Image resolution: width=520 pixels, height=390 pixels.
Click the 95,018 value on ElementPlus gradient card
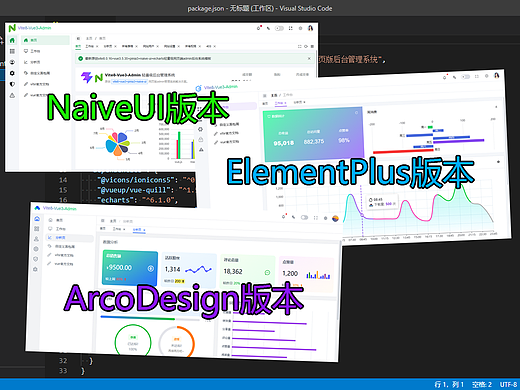pyautogui.click(x=284, y=143)
